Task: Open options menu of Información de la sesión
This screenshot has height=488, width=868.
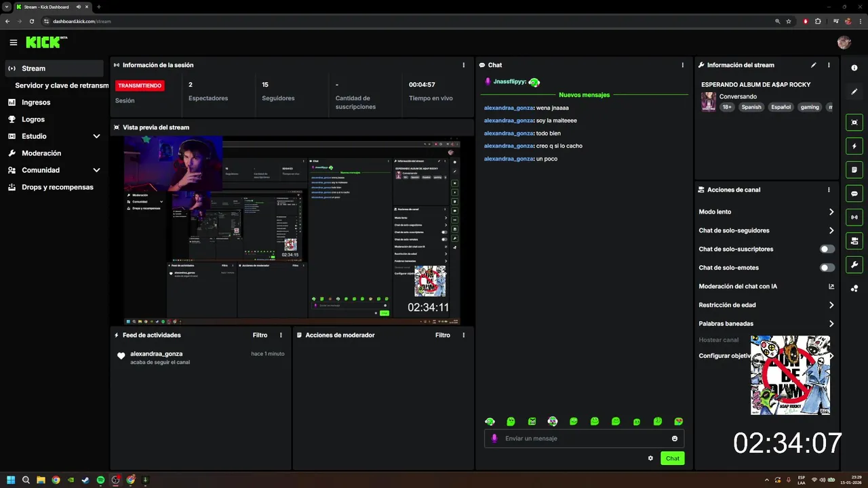Action: [464, 65]
